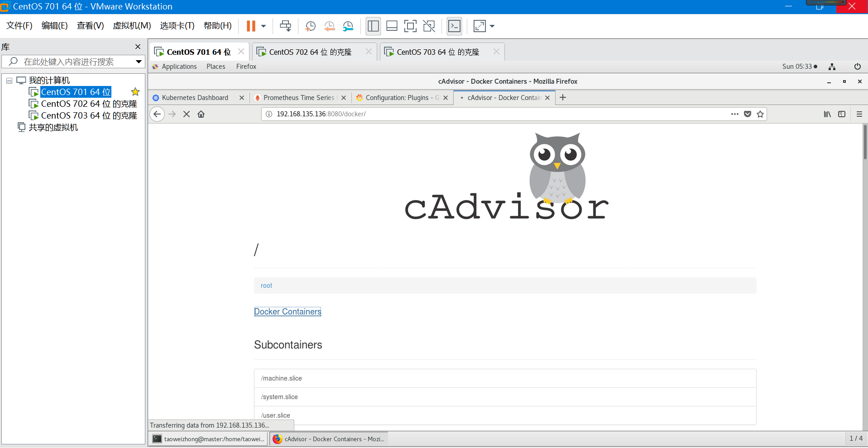Open the Docker Containers link

[288, 312]
